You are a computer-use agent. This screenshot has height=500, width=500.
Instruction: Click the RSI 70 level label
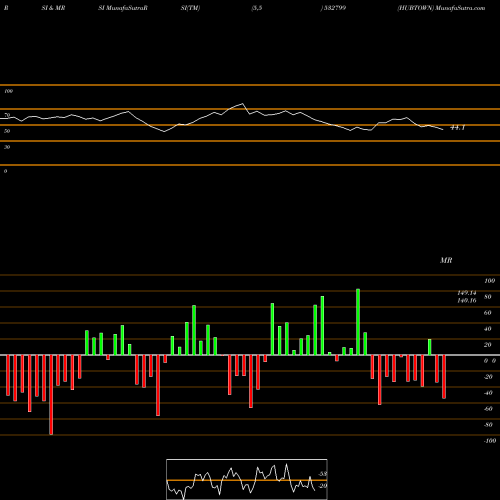[7, 115]
